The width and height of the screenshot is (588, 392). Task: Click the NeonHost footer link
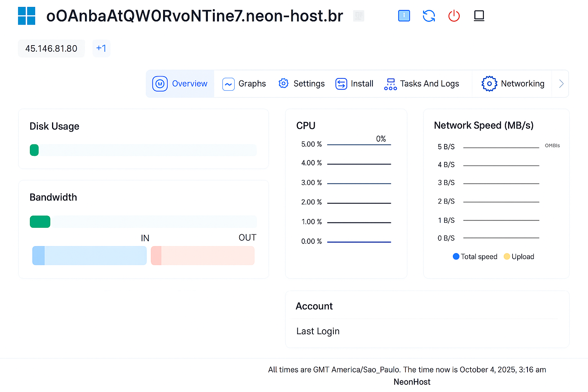click(x=412, y=382)
